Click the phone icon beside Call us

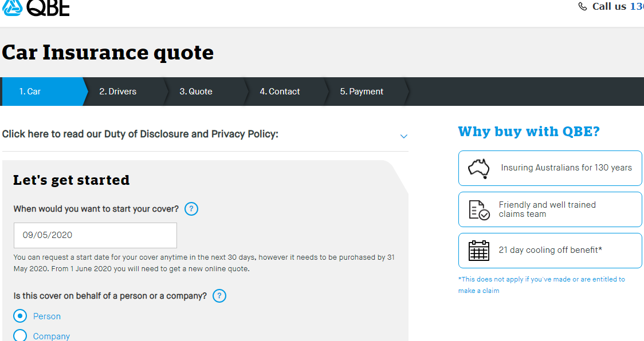(x=582, y=6)
